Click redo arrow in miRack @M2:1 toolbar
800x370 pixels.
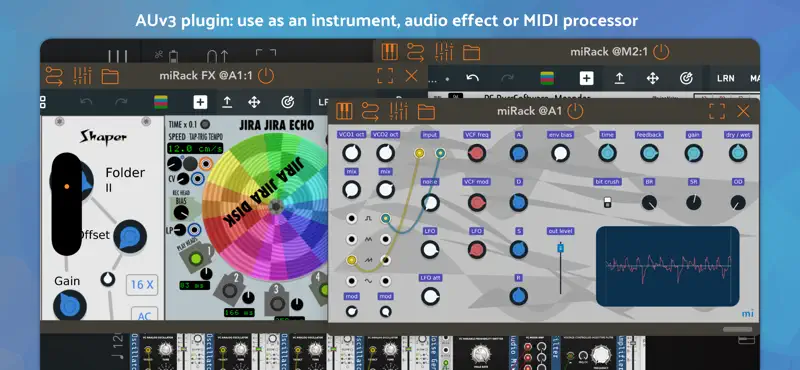508,78
